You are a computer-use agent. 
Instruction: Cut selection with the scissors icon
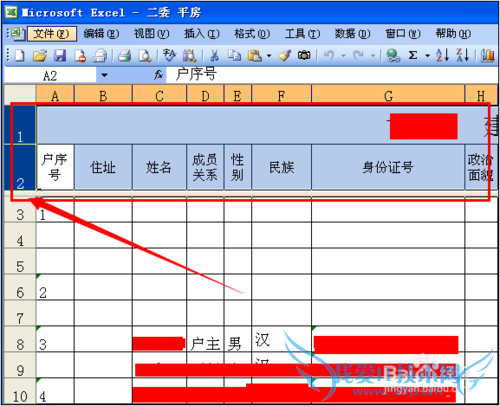(x=214, y=55)
